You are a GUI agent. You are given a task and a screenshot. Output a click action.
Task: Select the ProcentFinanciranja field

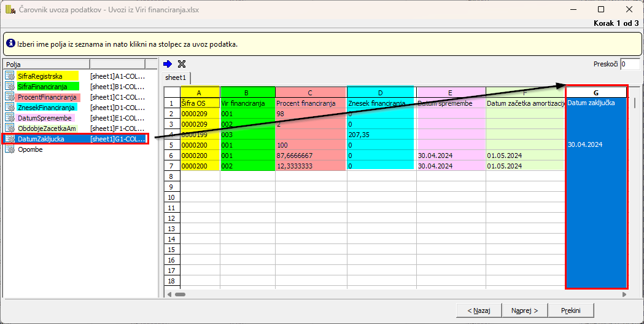47,98
